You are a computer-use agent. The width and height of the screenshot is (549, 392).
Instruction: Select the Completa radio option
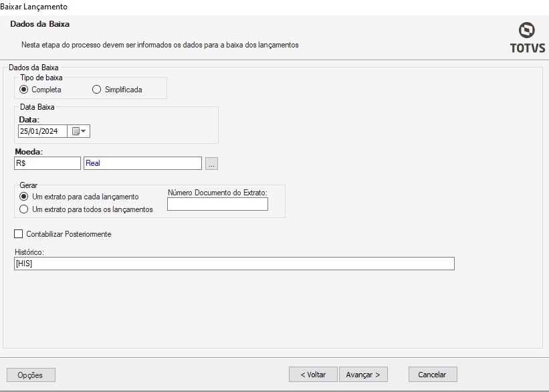[24, 89]
